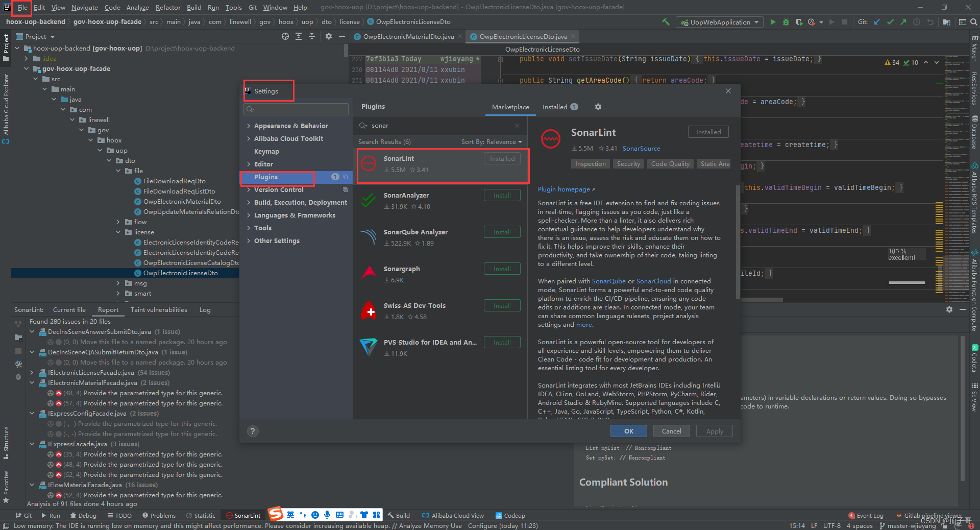Click the Select Opened File target icon
The image size is (980, 530).
[285, 36]
